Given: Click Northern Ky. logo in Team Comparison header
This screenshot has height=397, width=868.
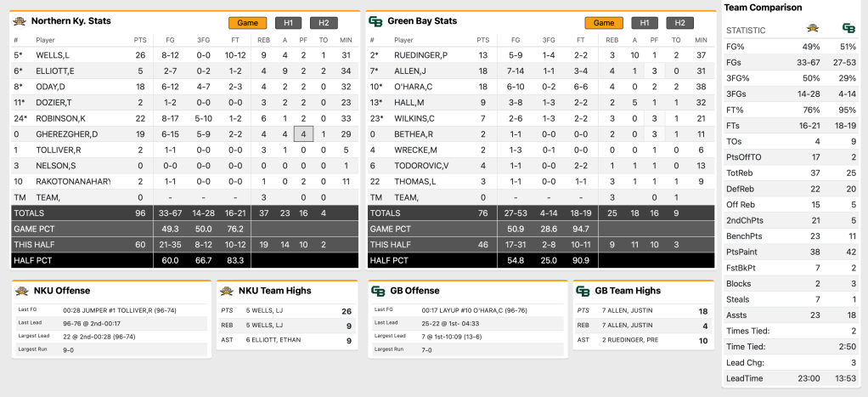Looking at the screenshot, I should point(812,28).
